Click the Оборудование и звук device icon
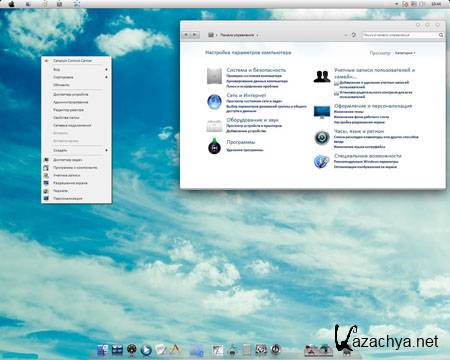 tap(214, 126)
